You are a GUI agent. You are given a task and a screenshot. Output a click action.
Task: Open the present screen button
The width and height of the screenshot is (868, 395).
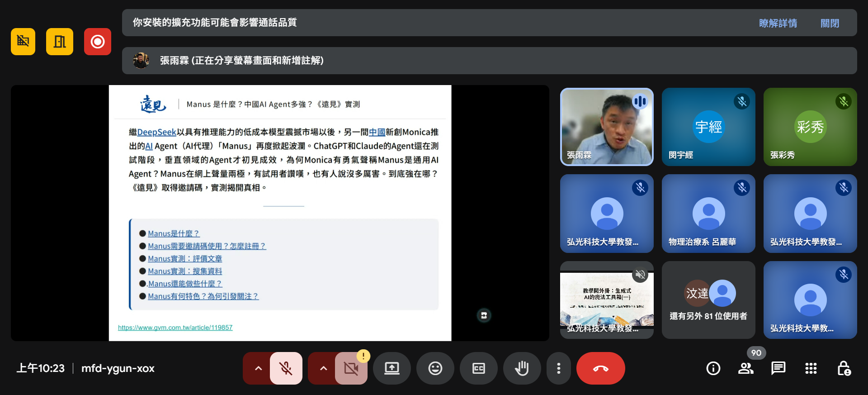tap(392, 368)
